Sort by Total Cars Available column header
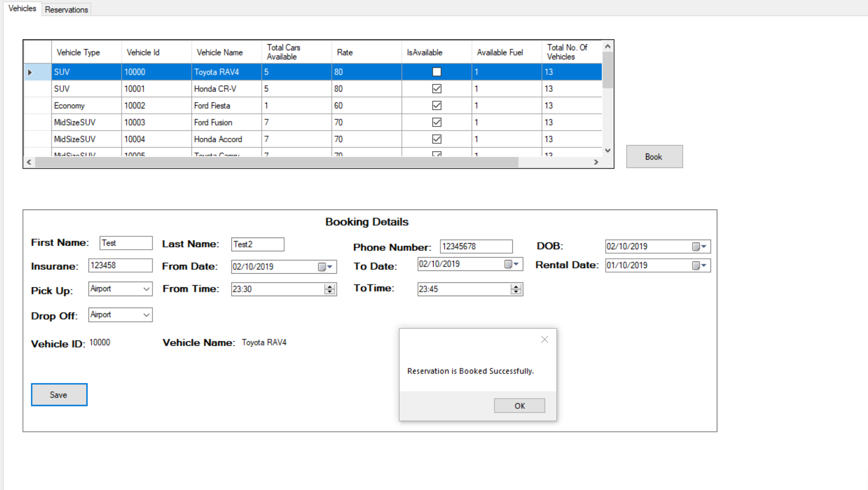The height and width of the screenshot is (490, 868). [x=296, y=52]
